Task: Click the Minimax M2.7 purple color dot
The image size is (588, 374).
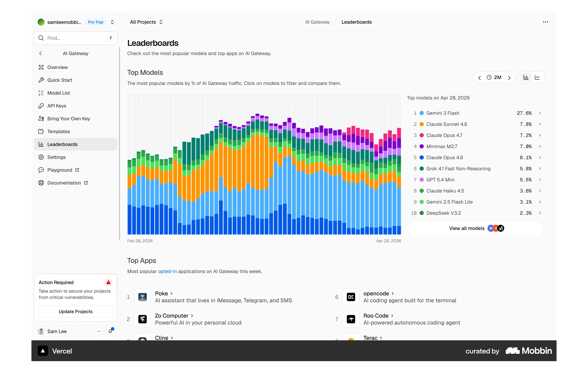Action: click(x=421, y=146)
